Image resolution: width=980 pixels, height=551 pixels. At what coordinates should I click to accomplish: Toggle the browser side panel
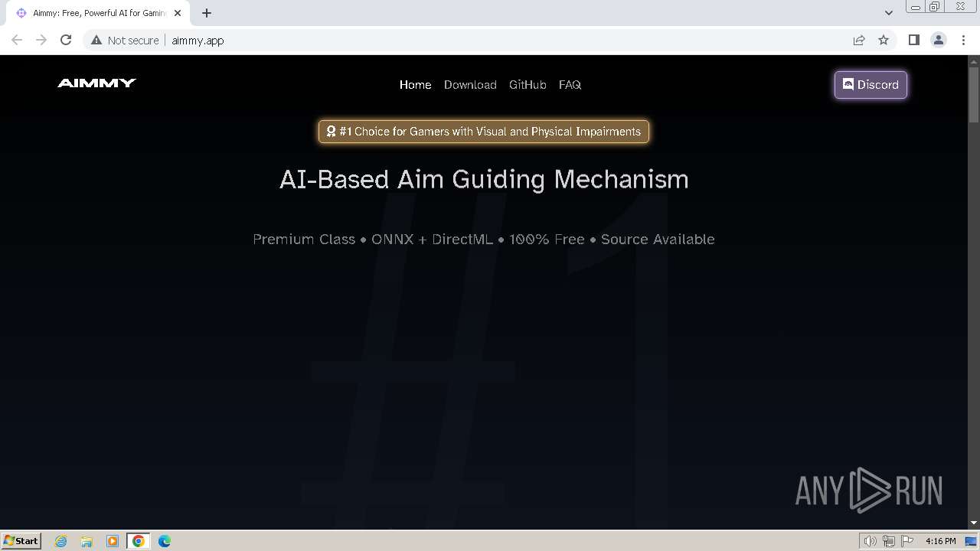pyautogui.click(x=913, y=41)
